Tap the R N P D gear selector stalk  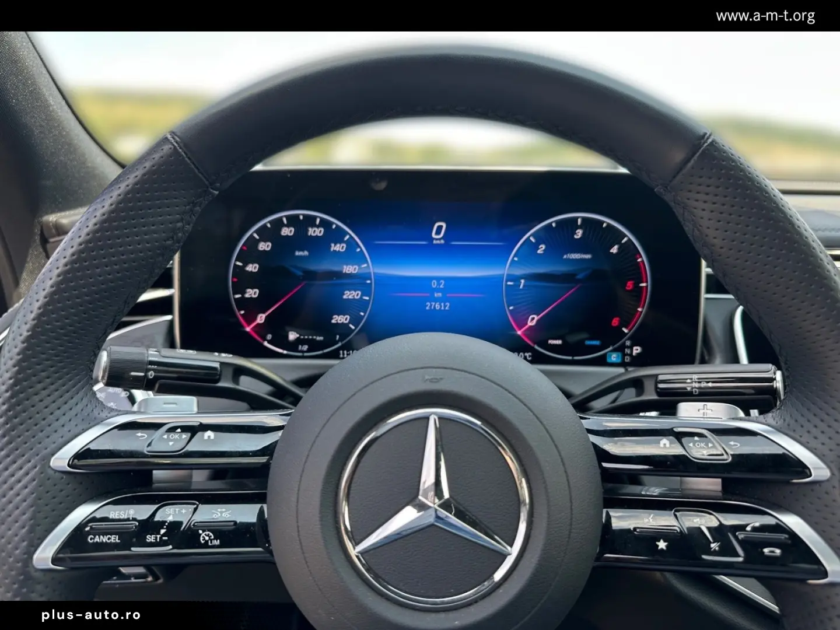pos(719,384)
